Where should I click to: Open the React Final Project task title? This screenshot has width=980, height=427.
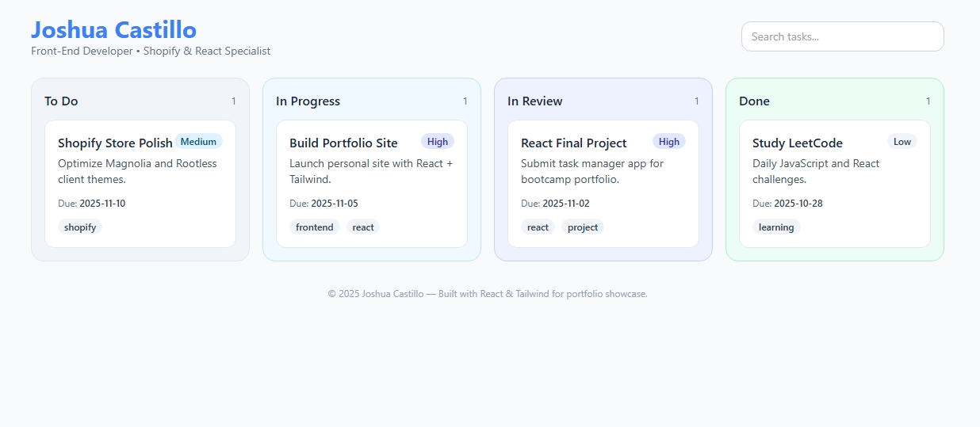point(573,143)
